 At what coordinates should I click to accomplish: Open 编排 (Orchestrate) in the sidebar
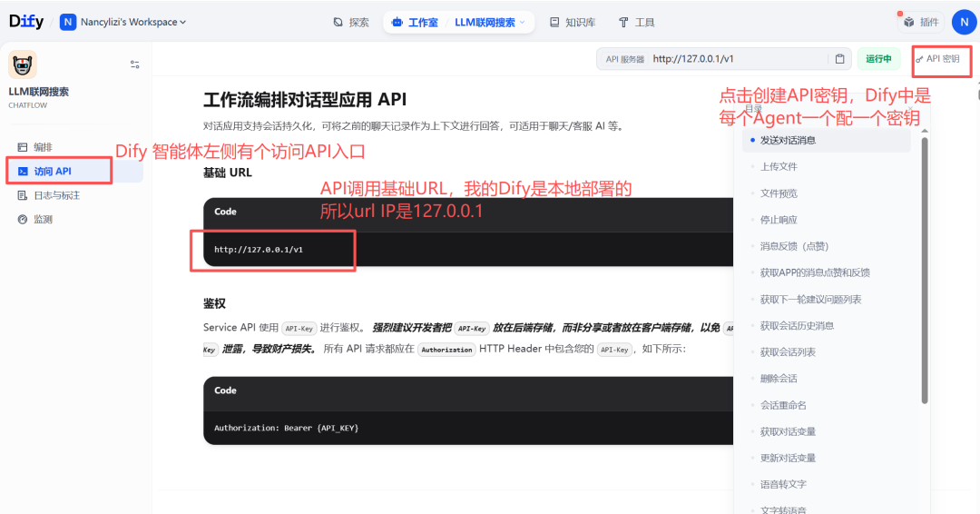coord(75,147)
